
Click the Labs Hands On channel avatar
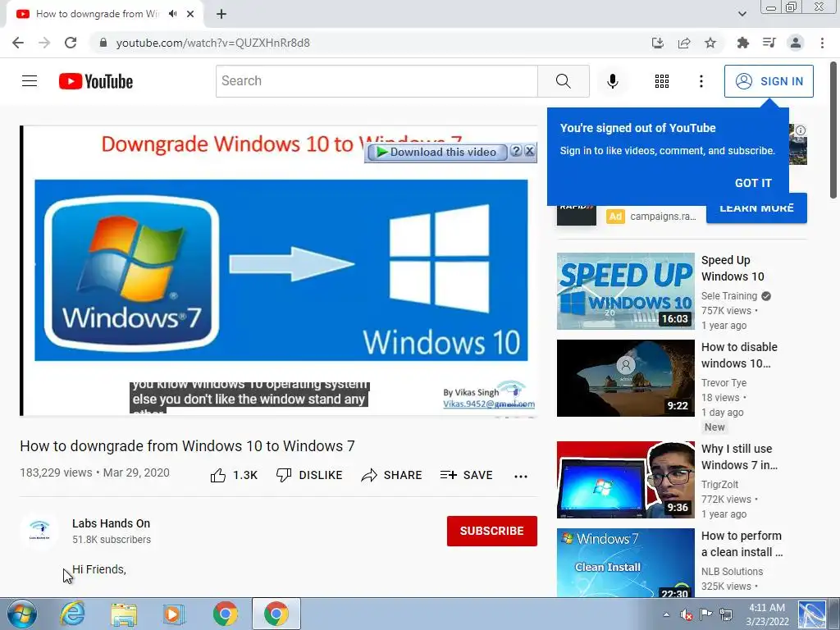(39, 531)
